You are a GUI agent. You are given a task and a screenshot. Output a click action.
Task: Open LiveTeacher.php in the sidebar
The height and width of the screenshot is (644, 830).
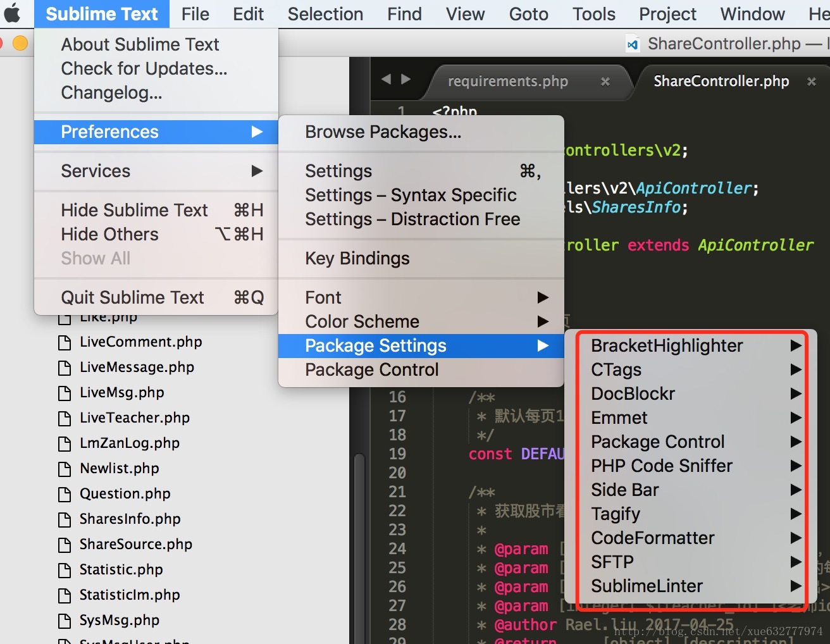click(x=134, y=418)
